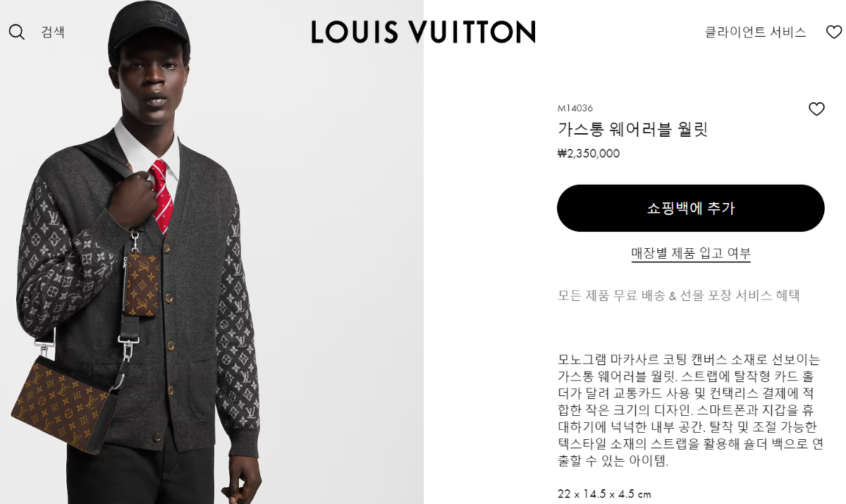Click the 가스통 웨어러블 월릿 product title
Screen dimensions: 846x504
tap(632, 129)
